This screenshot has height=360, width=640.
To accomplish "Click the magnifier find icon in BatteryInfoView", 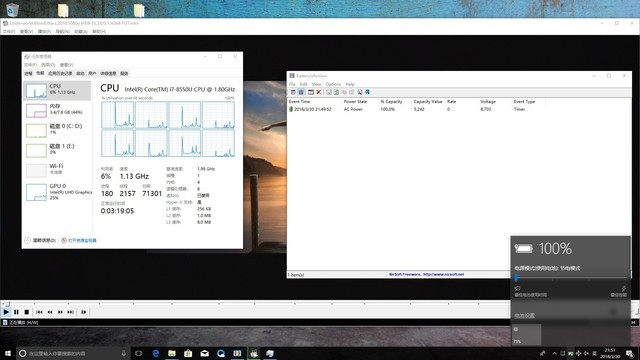I will [x=360, y=92].
